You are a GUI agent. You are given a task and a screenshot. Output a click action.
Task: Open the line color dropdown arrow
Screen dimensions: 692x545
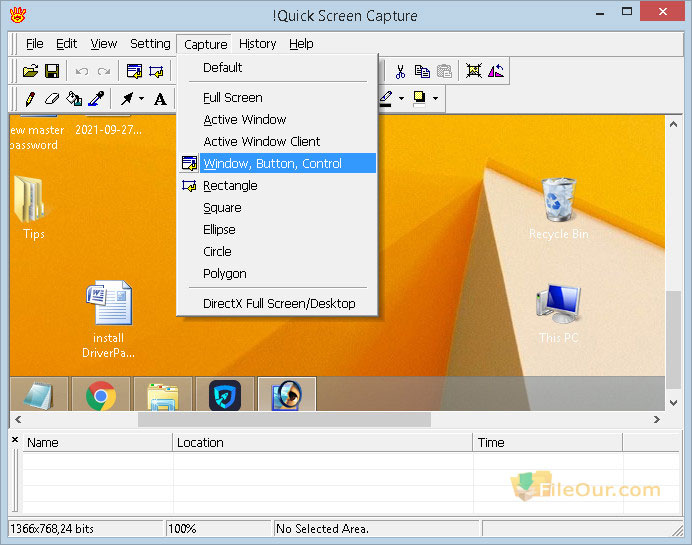401,98
